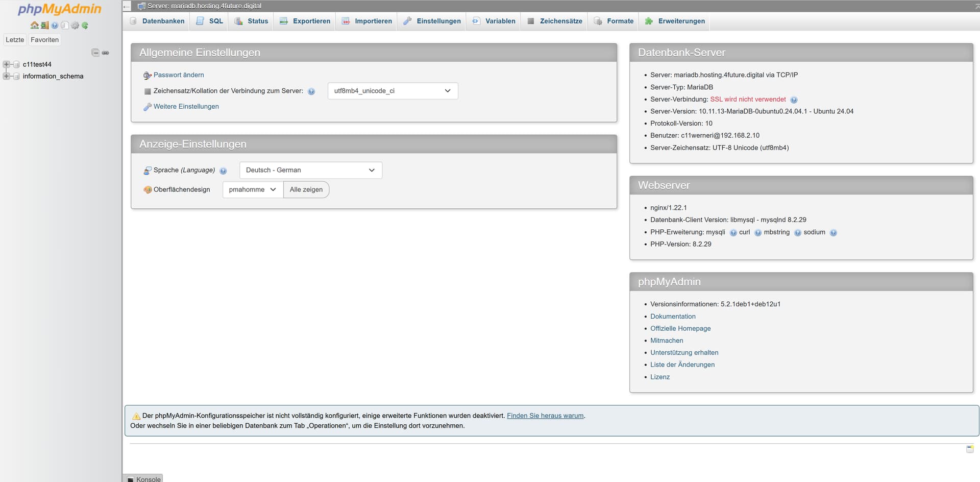Open phpMyAdmin documentation question mark icon in sidebar
The width and height of the screenshot is (980, 482).
pyautogui.click(x=55, y=25)
